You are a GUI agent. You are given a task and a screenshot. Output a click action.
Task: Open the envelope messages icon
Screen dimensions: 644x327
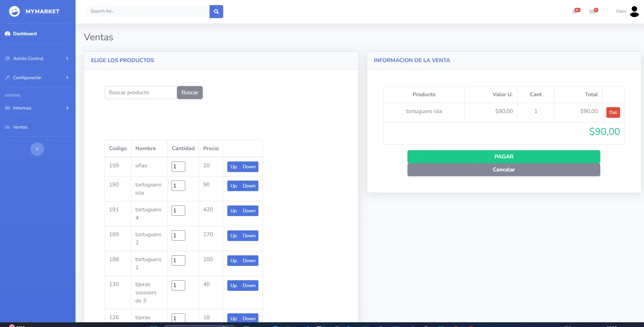point(592,12)
